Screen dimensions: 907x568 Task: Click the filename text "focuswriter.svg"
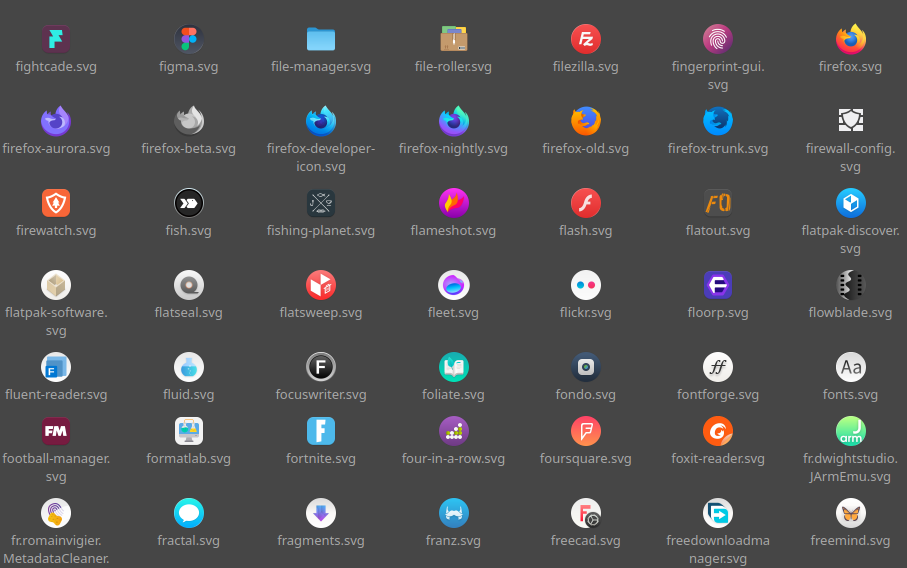click(x=321, y=395)
